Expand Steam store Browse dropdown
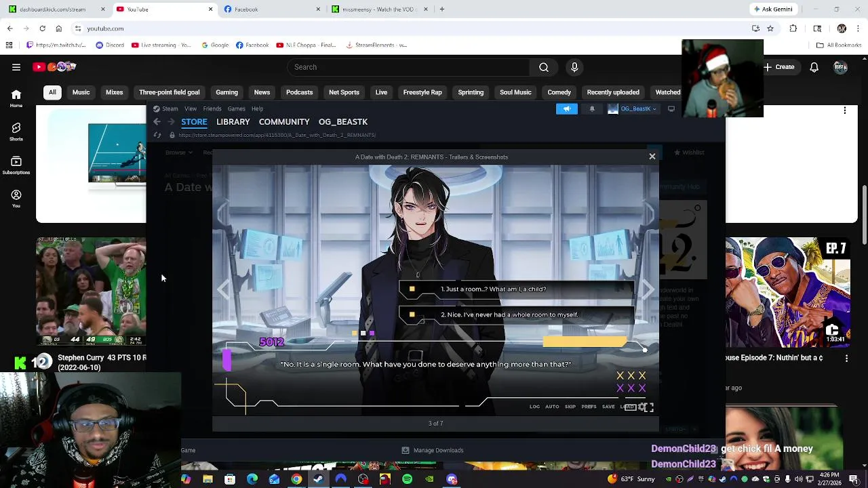The image size is (868, 488). coord(179,152)
